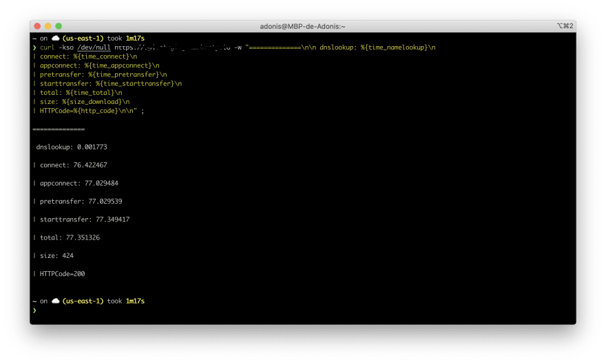Click the word curl in the command
Image resolution: width=606 pixels, height=364 pixels.
pyautogui.click(x=47, y=47)
